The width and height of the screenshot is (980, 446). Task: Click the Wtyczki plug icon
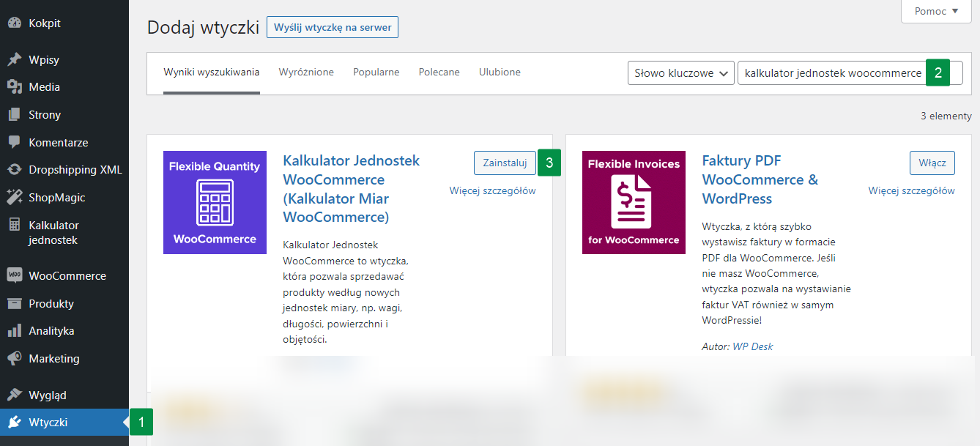(x=15, y=423)
